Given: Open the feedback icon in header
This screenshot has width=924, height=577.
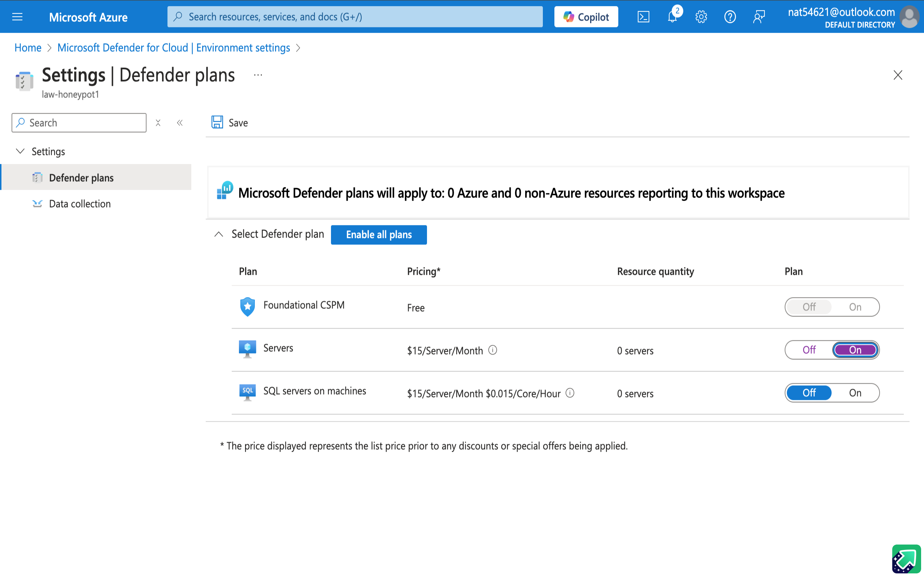Looking at the screenshot, I should pyautogui.click(x=759, y=17).
